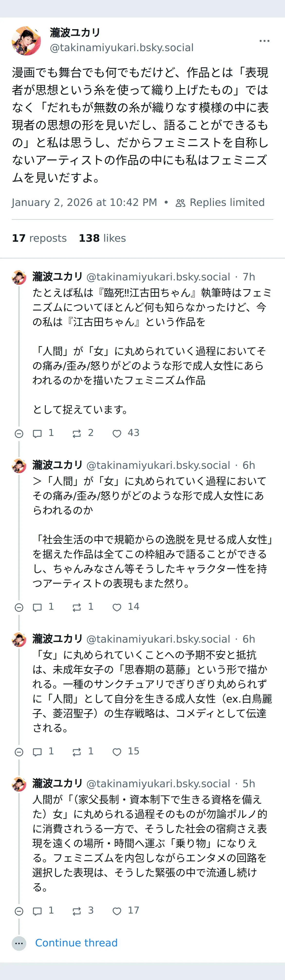Viewport: 285px width, 980px height.
Task: Like the reply with 14 likes
Action: [117, 607]
